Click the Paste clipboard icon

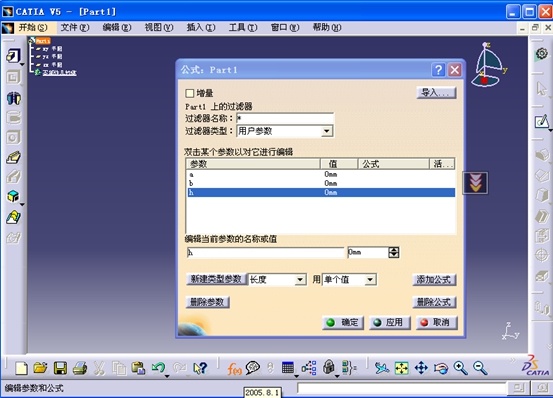[138, 368]
